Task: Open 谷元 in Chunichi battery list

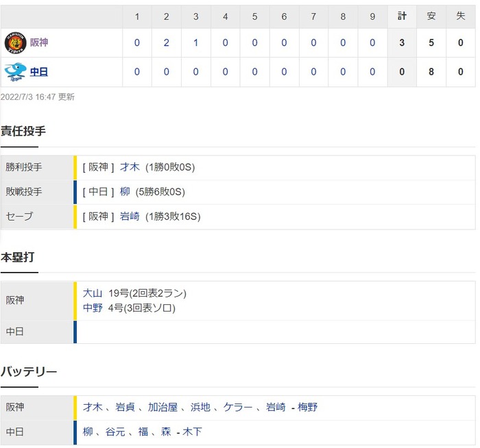Action: click(115, 432)
